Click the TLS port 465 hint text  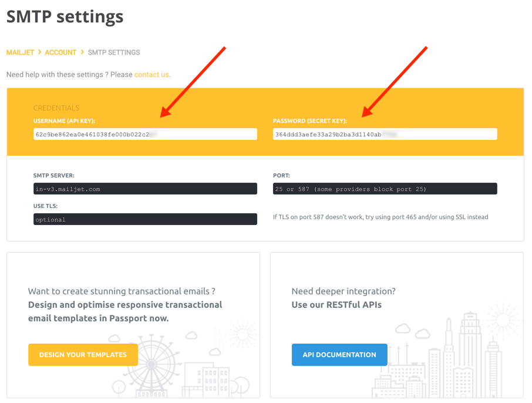tap(381, 217)
